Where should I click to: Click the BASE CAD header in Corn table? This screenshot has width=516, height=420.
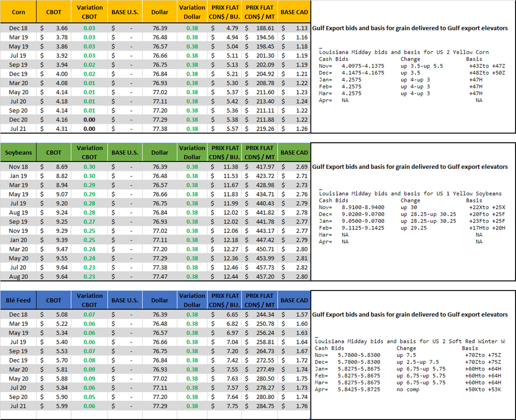[x=294, y=12]
